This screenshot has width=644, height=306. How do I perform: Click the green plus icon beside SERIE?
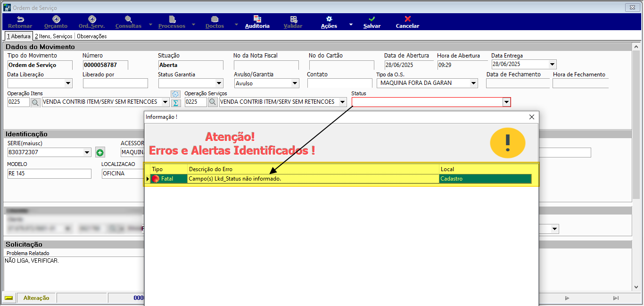pyautogui.click(x=100, y=152)
